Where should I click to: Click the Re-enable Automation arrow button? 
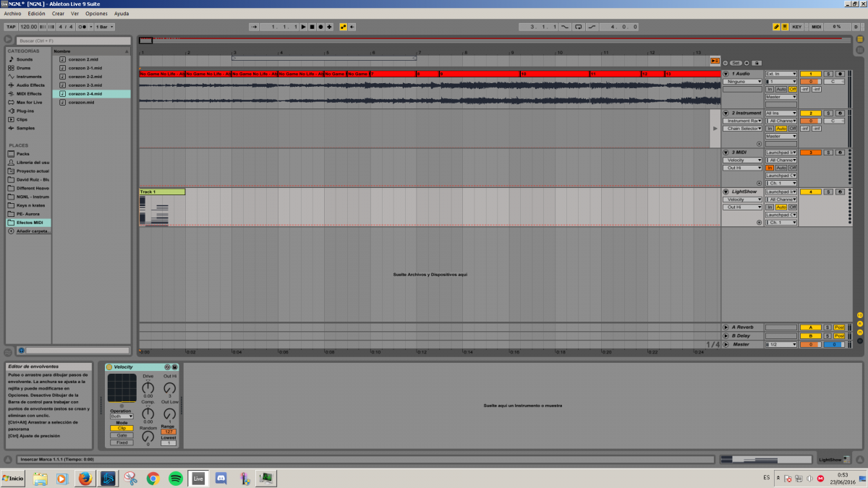[x=352, y=27]
